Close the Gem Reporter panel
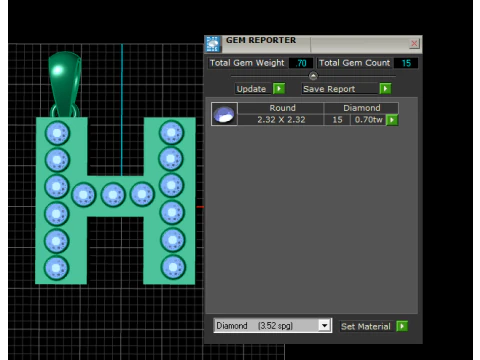The image size is (480, 360). tap(414, 43)
